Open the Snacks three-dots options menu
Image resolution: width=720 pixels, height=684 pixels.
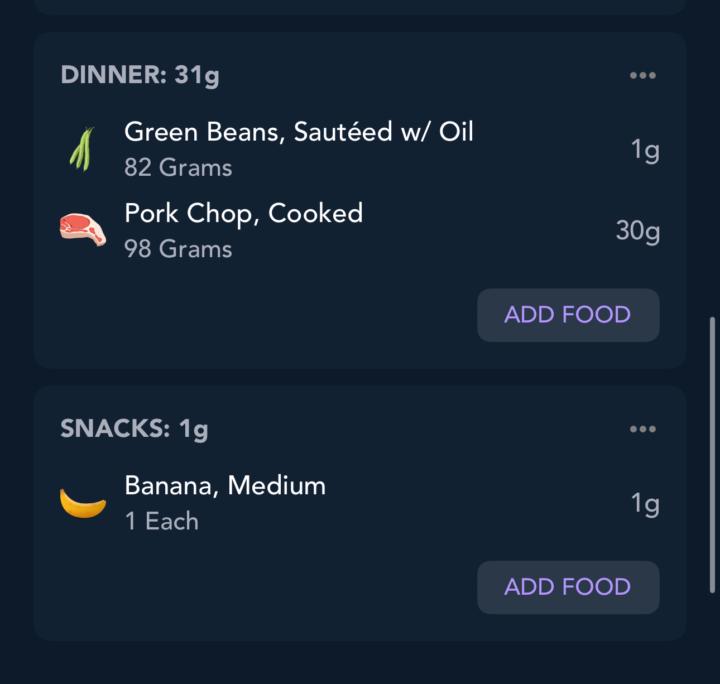(643, 429)
